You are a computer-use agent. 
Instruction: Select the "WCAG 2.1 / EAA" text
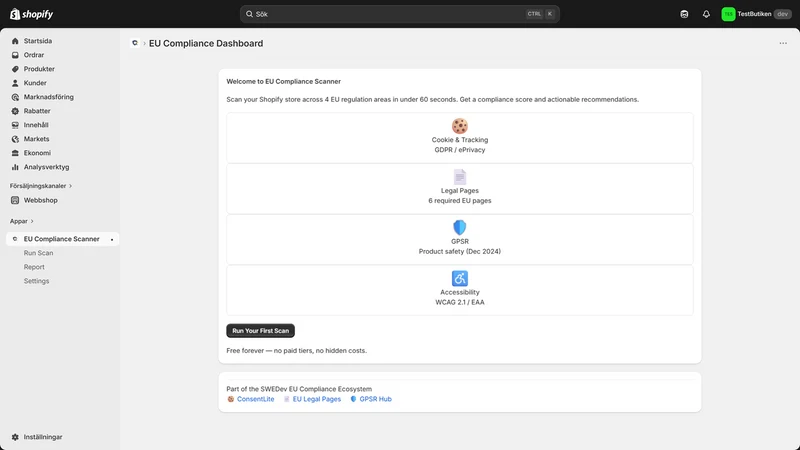(x=460, y=302)
